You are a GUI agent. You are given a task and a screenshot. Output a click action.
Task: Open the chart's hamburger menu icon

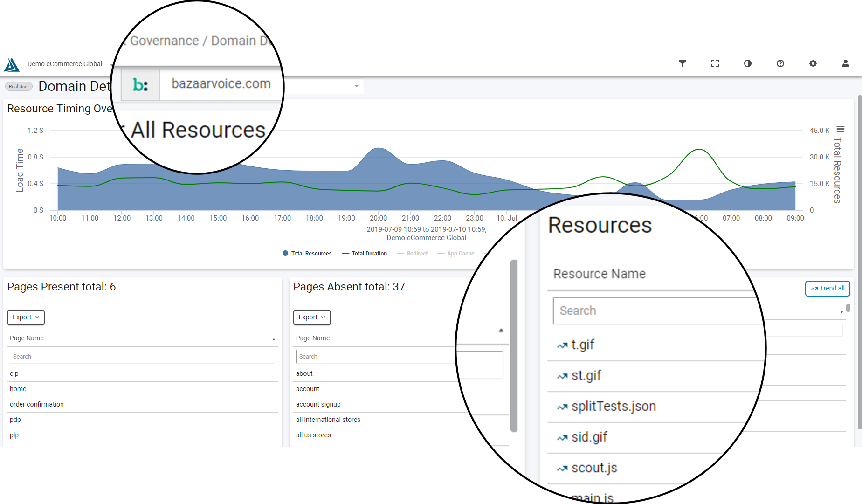(840, 129)
